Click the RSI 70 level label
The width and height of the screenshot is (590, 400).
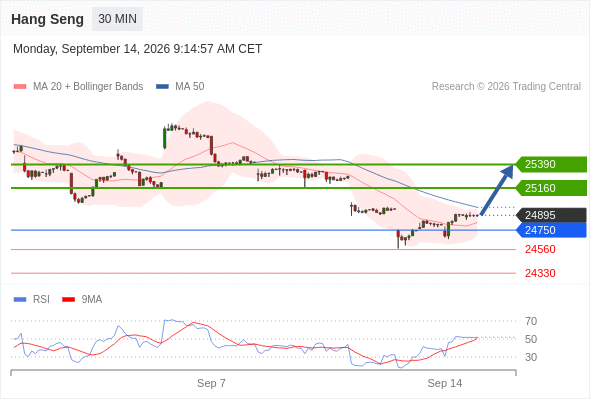coord(531,321)
